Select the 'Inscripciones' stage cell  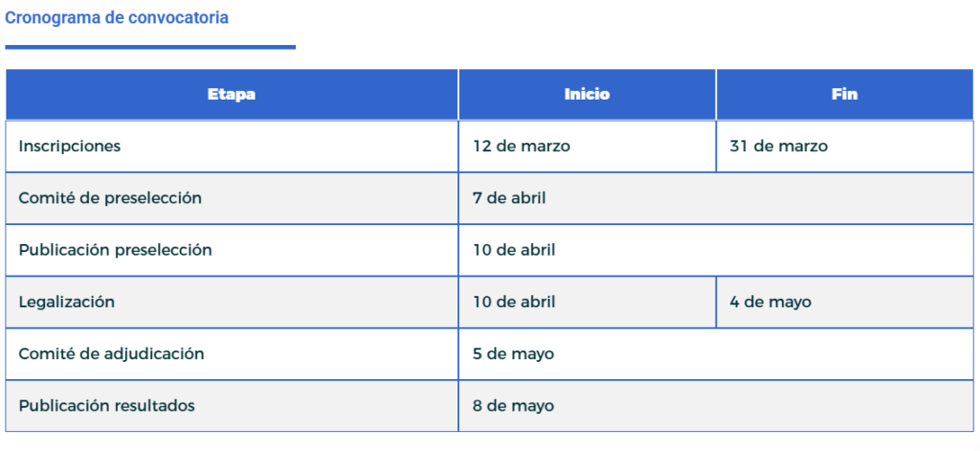coord(70,147)
